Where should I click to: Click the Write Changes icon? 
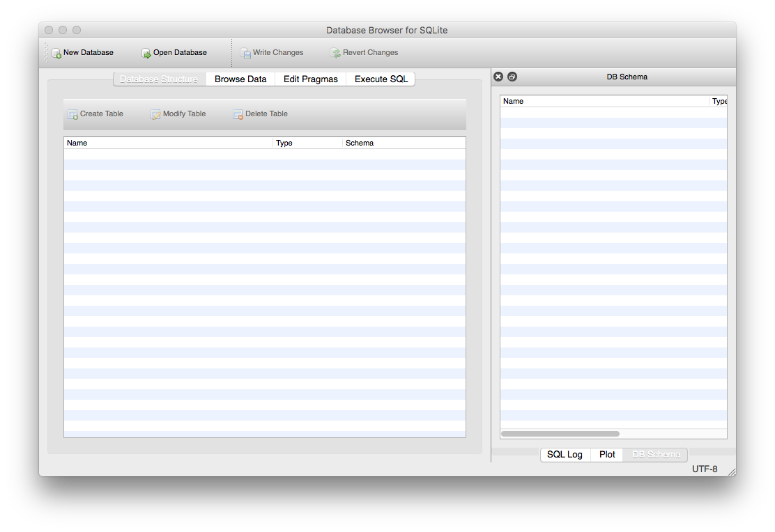245,53
